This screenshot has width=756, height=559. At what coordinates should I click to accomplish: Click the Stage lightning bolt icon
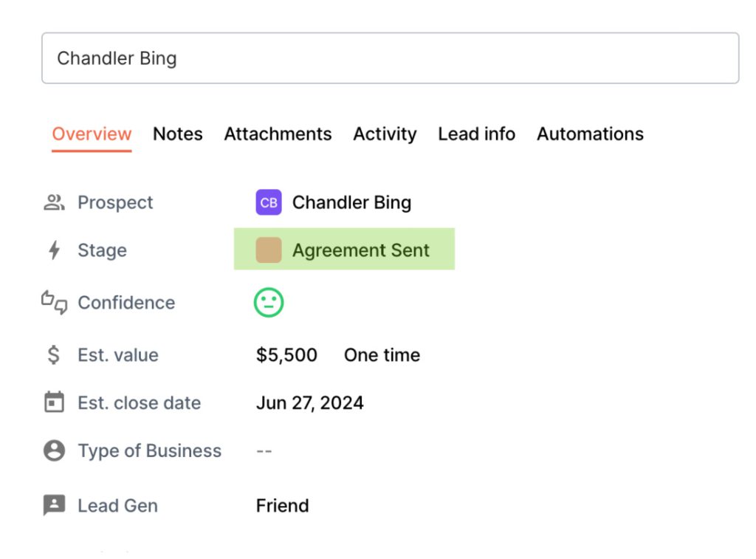54,250
